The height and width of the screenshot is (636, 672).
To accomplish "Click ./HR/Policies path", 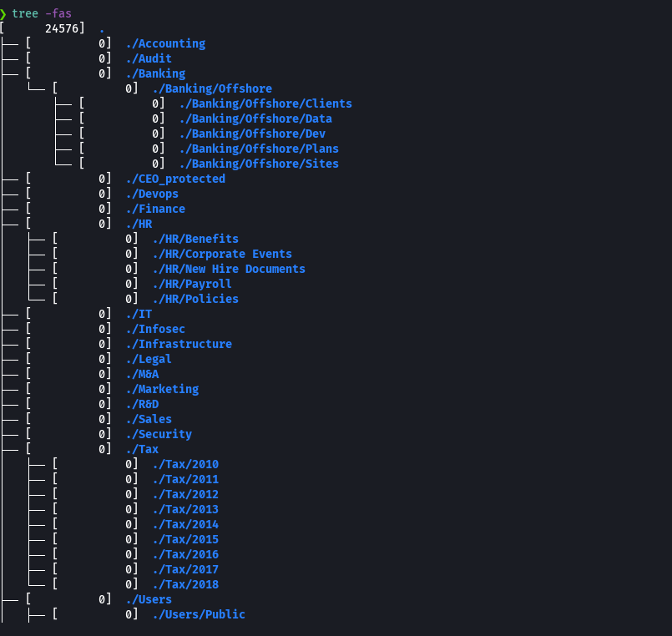I will click(195, 299).
